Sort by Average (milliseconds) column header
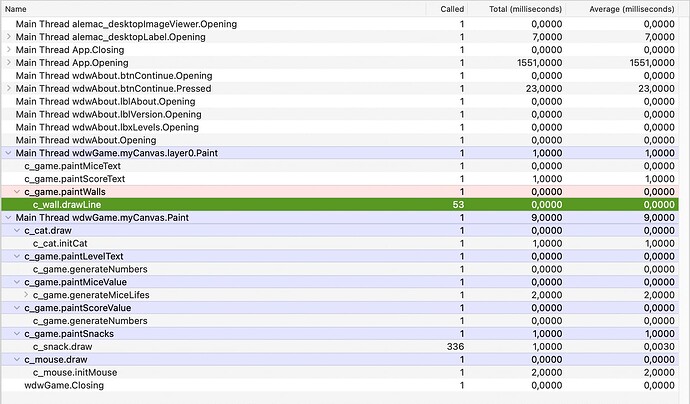Viewport: 690px width, 404px height. coord(622,9)
